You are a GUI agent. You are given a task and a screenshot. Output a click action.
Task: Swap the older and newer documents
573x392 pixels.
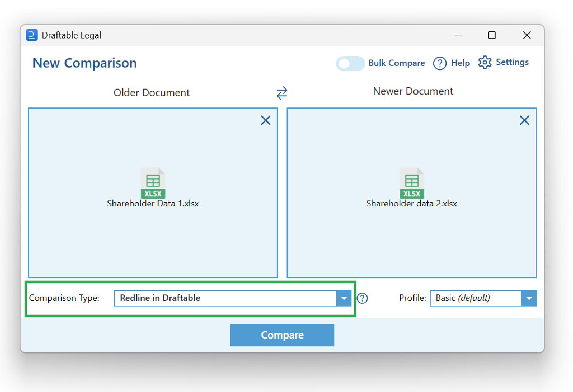pos(282,93)
